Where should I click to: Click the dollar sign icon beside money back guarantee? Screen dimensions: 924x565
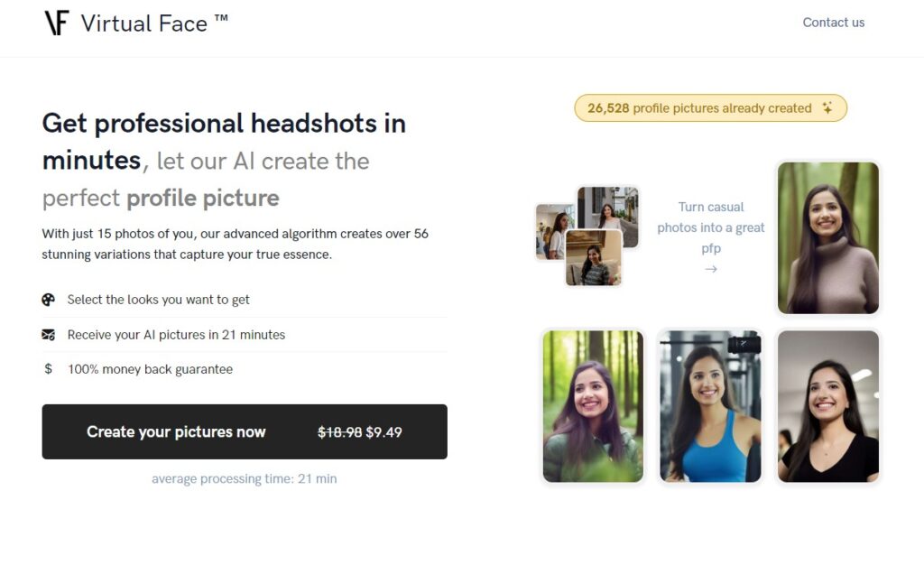pyautogui.click(x=49, y=369)
